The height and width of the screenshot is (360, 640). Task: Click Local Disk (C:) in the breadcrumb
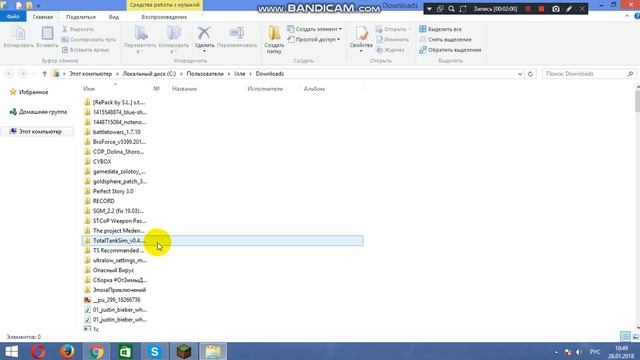point(149,74)
